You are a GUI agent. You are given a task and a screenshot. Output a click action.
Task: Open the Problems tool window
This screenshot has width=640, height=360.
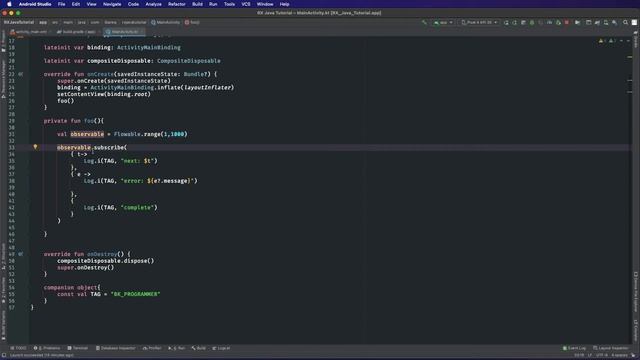pos(47,348)
